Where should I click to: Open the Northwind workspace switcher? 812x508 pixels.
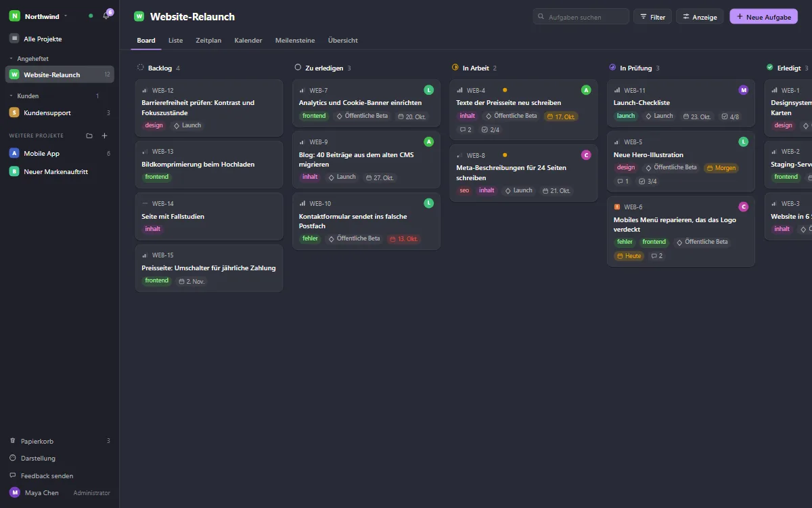[x=39, y=16]
